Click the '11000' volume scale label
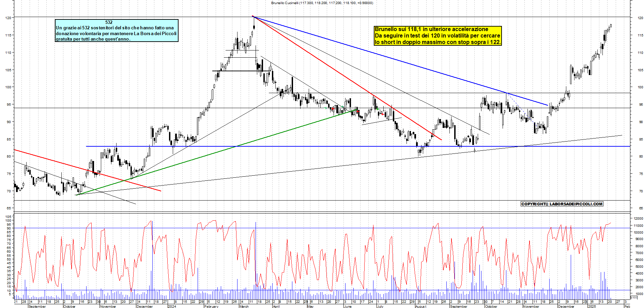The width and height of the screenshot is (644, 308). click(638, 225)
